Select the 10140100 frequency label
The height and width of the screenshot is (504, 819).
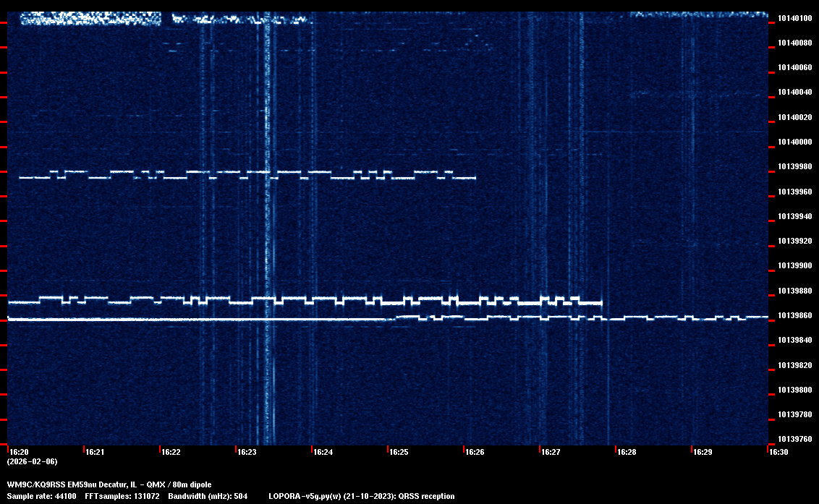[794, 18]
